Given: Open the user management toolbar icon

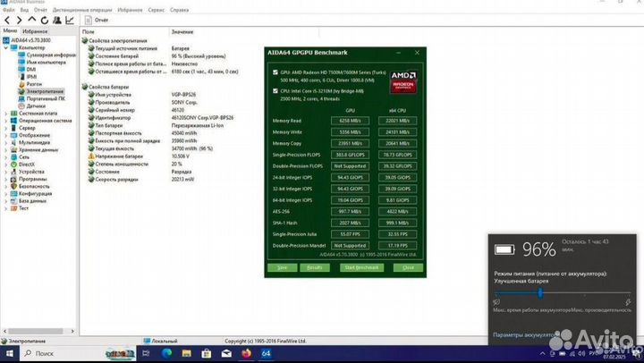Looking at the screenshot, I should pyautogui.click(x=57, y=20).
